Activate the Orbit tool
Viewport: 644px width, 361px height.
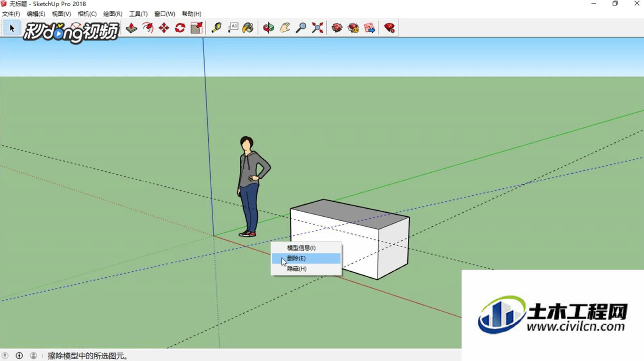click(268, 28)
